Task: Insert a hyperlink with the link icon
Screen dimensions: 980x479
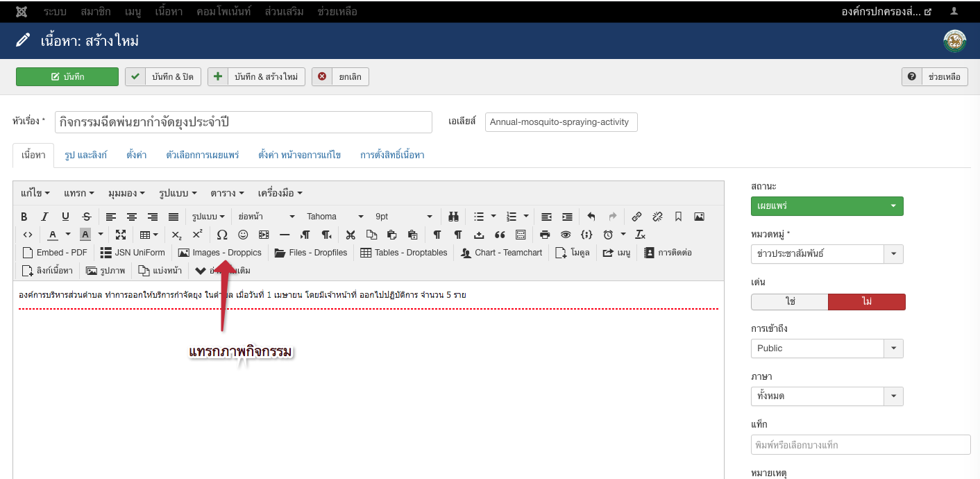Action: click(636, 217)
